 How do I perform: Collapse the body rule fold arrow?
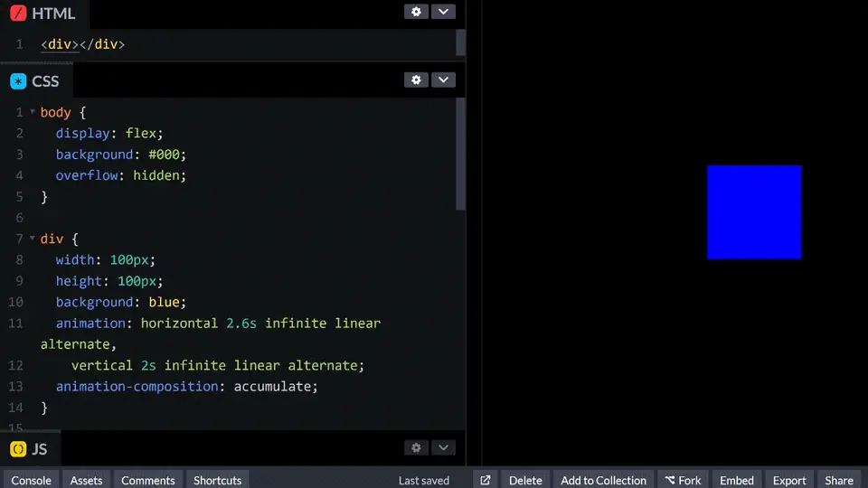(x=33, y=112)
